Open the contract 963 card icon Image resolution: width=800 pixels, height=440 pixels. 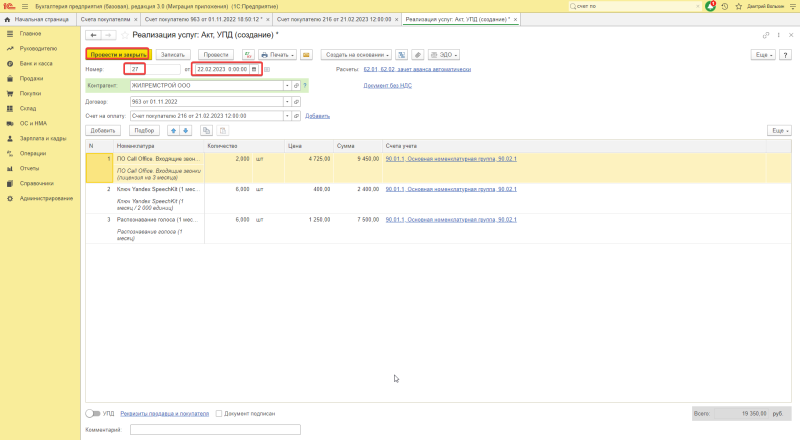[296, 102]
